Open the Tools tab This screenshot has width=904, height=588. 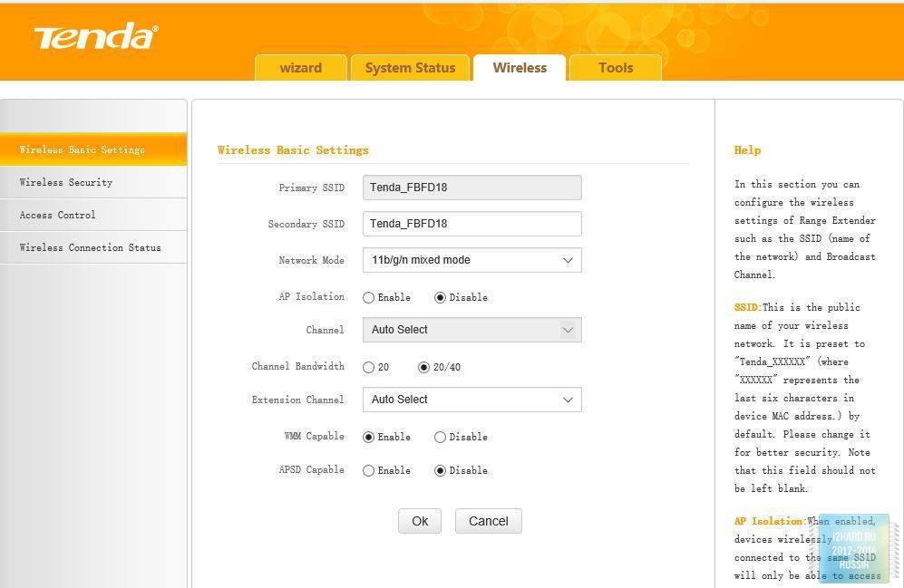point(615,68)
